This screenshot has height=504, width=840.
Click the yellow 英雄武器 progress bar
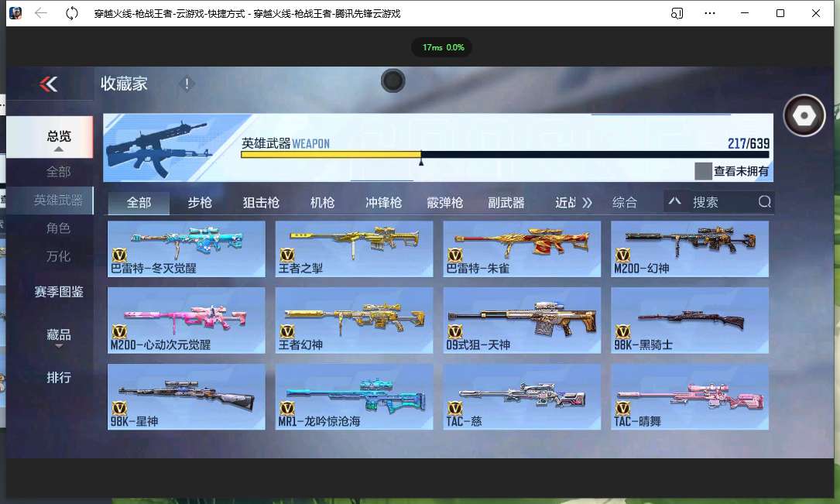click(x=331, y=155)
